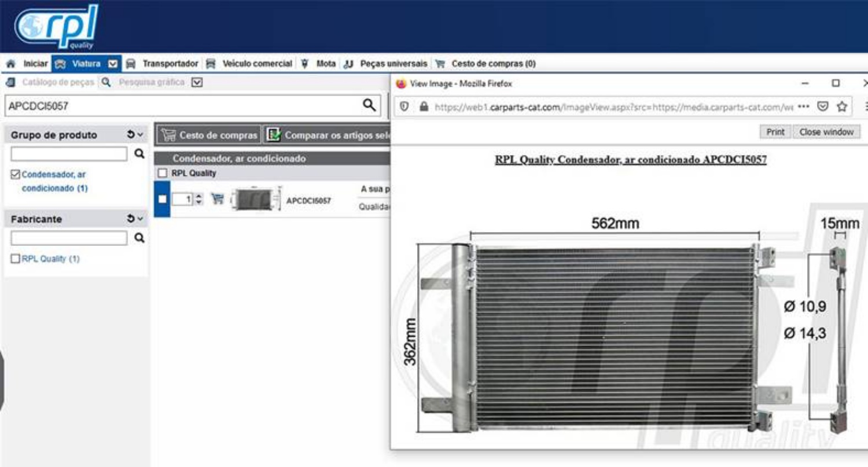The height and width of the screenshot is (467, 868).
Task: Click the Fabricante filter input field
Action: click(x=69, y=238)
